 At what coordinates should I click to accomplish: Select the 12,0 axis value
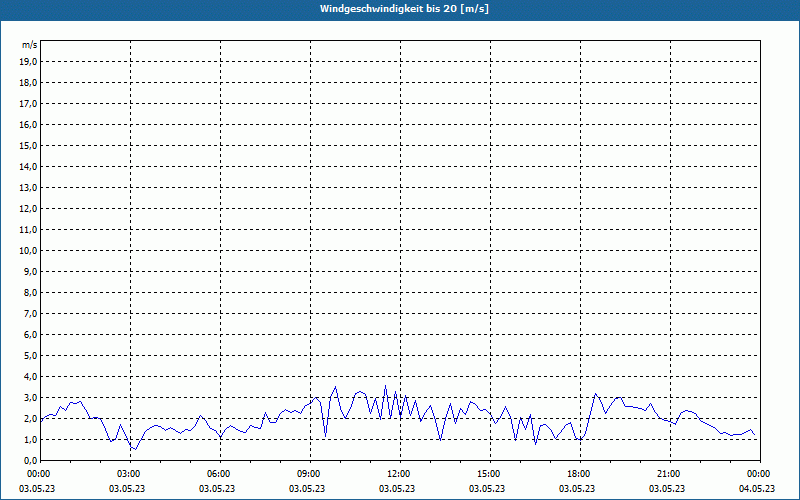click(30, 209)
